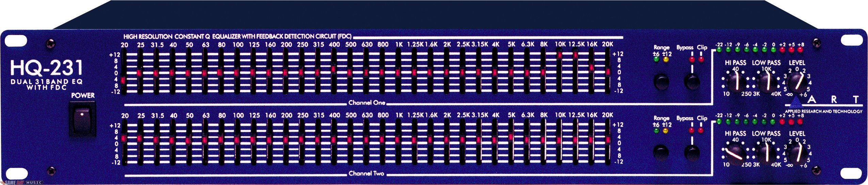The image size is (868, 185).
Task: Click Channel One 10K slider handle
Action: pos(559,55)
